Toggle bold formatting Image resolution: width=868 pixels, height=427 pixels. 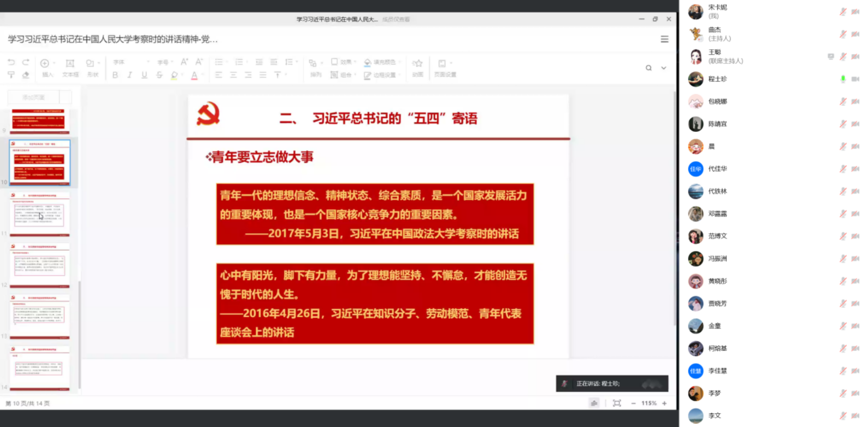115,75
